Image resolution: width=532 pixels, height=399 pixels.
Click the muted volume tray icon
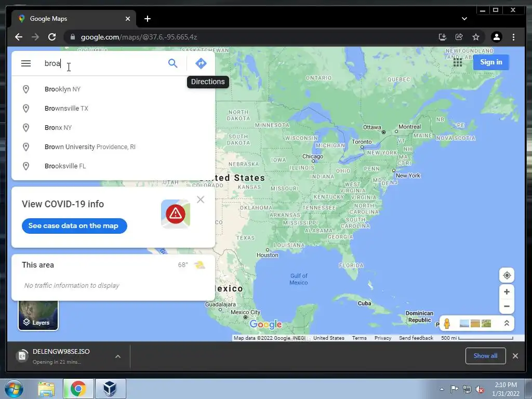(480, 390)
